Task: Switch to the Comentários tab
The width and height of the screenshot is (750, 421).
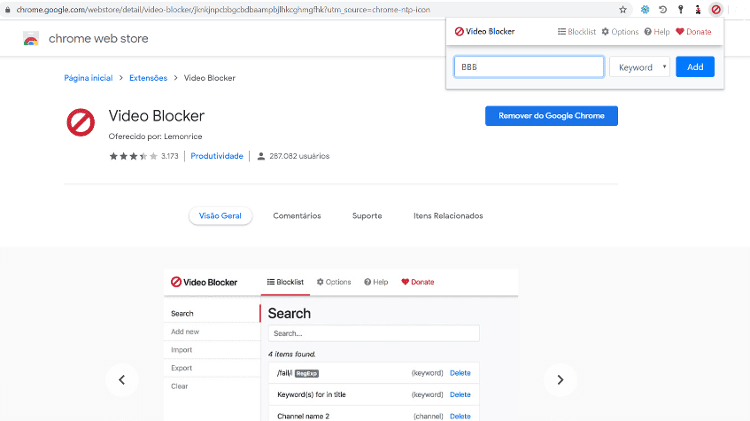Action: [297, 216]
